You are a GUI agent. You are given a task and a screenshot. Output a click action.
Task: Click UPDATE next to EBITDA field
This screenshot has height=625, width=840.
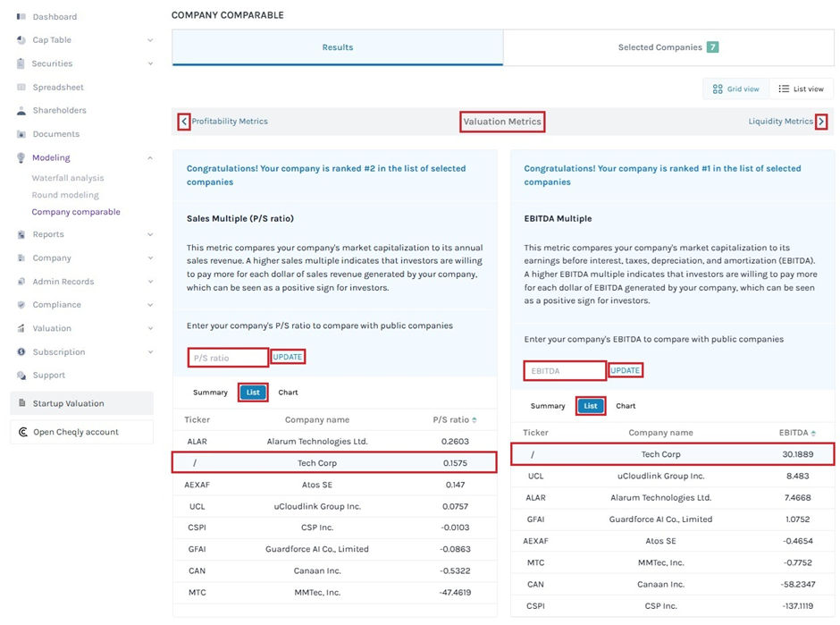pos(626,370)
